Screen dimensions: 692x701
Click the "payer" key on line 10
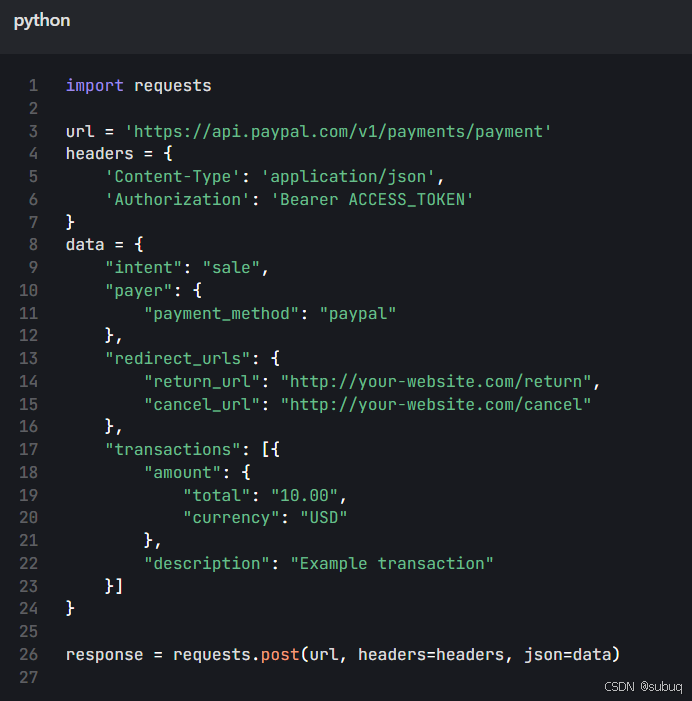tap(139, 291)
